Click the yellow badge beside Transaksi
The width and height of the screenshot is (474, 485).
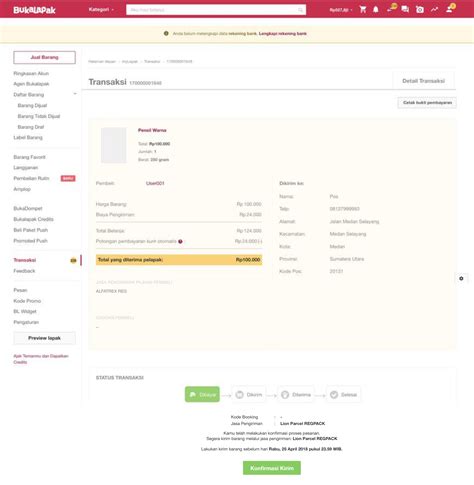(73, 260)
